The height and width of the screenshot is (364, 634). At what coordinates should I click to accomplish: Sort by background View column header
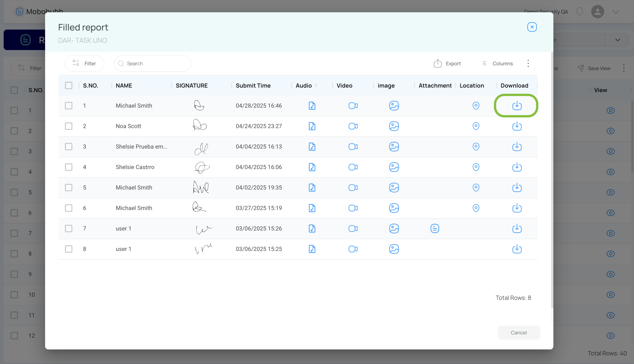coord(601,90)
